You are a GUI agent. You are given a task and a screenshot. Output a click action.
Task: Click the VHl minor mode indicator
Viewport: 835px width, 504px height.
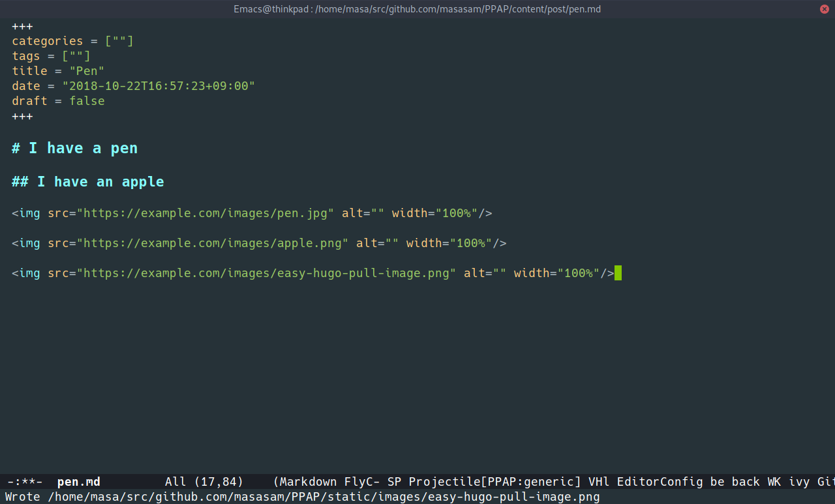599,482
